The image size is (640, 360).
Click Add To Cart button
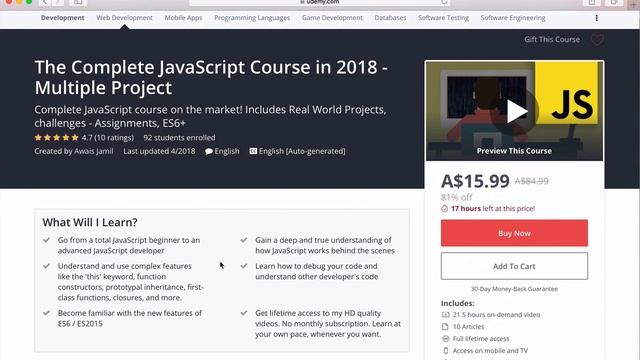pyautogui.click(x=514, y=266)
